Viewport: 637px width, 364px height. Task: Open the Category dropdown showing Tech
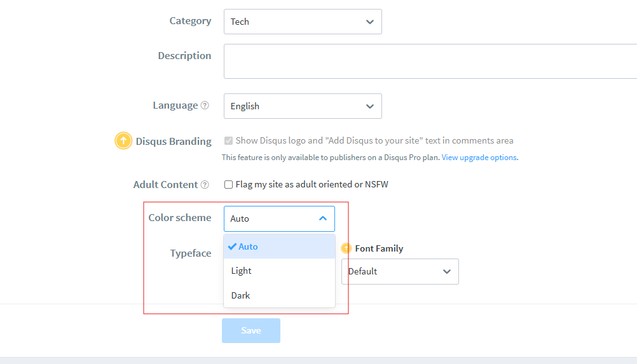coord(303,22)
